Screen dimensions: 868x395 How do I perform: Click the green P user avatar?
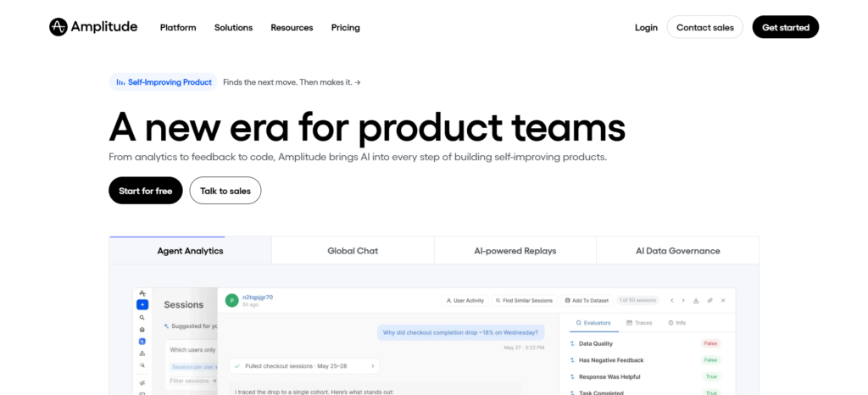pos(232,300)
